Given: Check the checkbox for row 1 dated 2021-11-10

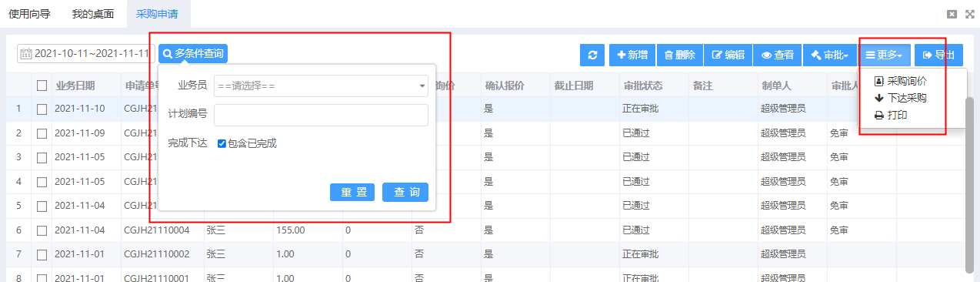Looking at the screenshot, I should [x=42, y=109].
